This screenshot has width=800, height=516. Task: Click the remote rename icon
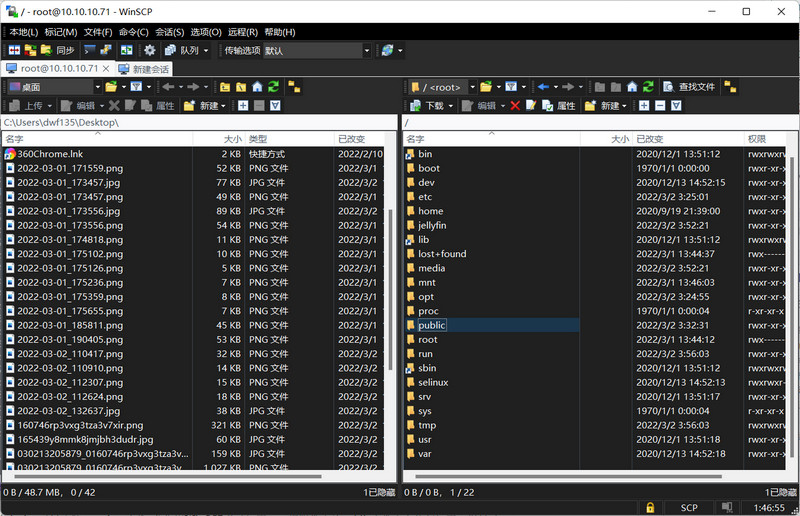pos(531,106)
